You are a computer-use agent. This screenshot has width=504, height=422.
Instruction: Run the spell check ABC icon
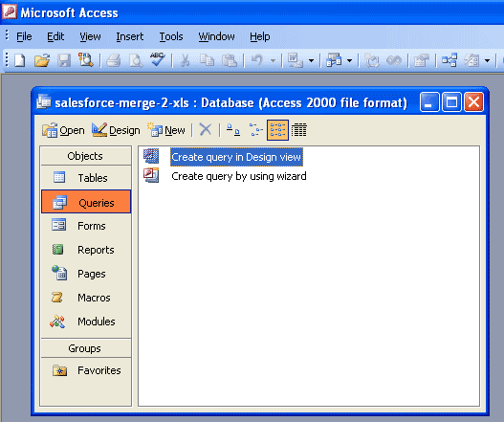pyautogui.click(x=158, y=60)
